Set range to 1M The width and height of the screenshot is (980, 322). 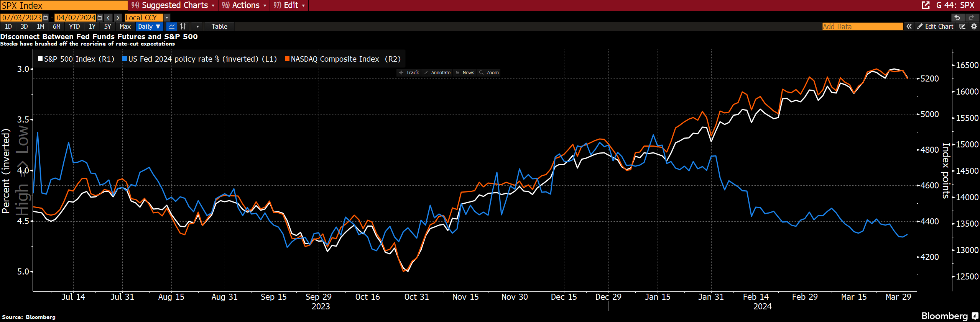(40, 26)
